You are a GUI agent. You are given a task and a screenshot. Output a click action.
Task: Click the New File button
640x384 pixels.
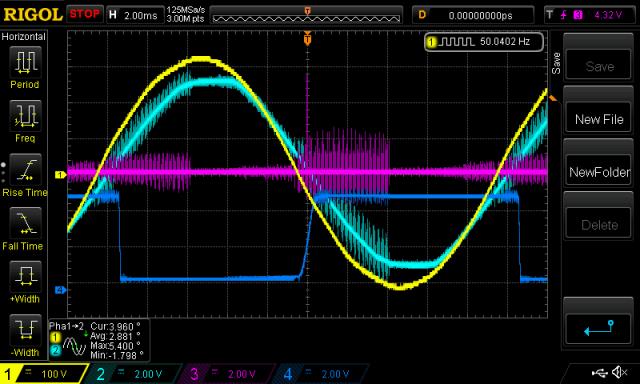tap(599, 119)
